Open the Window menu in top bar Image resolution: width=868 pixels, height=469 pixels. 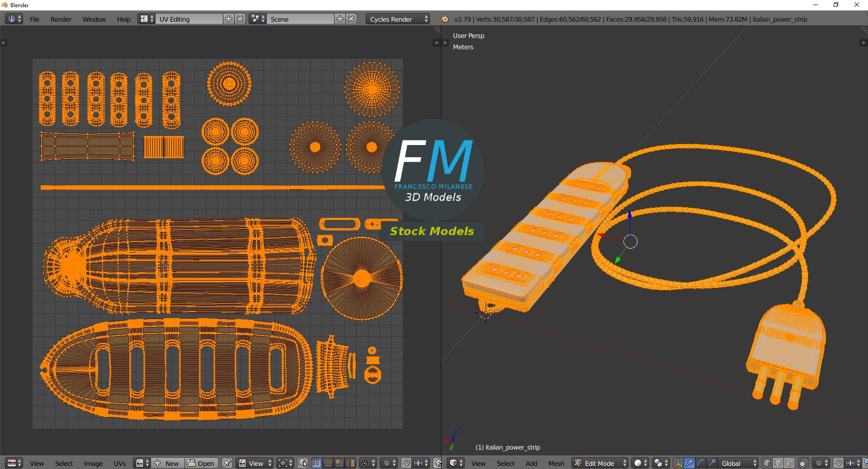click(x=94, y=19)
